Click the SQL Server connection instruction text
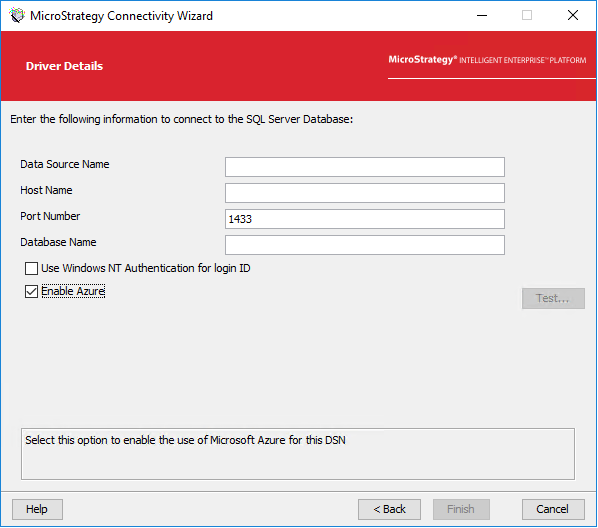The height and width of the screenshot is (528, 598). [182, 119]
